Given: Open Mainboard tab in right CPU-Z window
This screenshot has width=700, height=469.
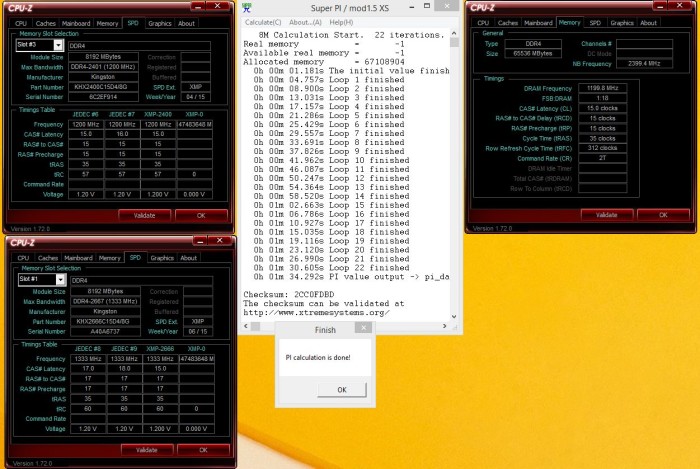Looking at the screenshot, I should coord(538,23).
